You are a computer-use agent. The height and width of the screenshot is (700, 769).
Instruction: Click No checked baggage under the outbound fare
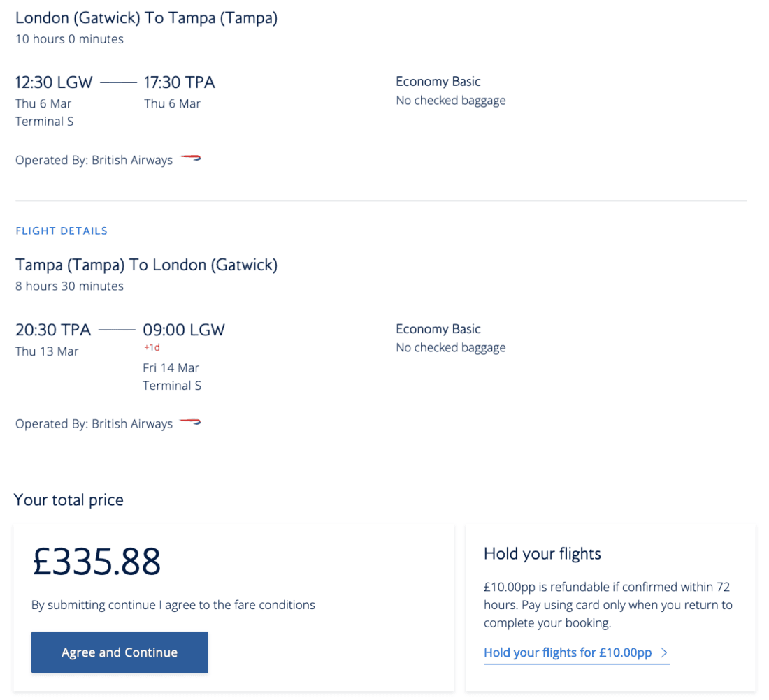(x=450, y=101)
